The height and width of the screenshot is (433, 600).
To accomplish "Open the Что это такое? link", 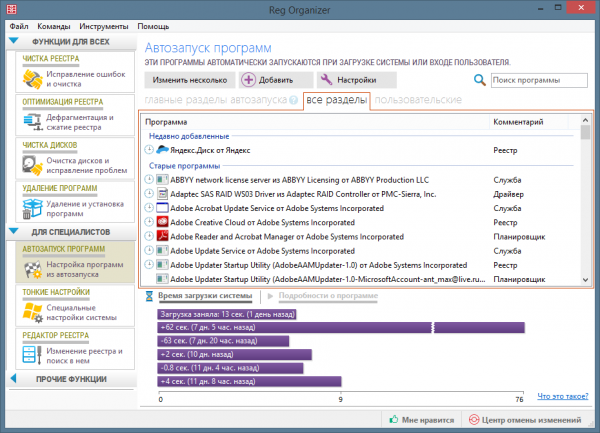I will [562, 396].
